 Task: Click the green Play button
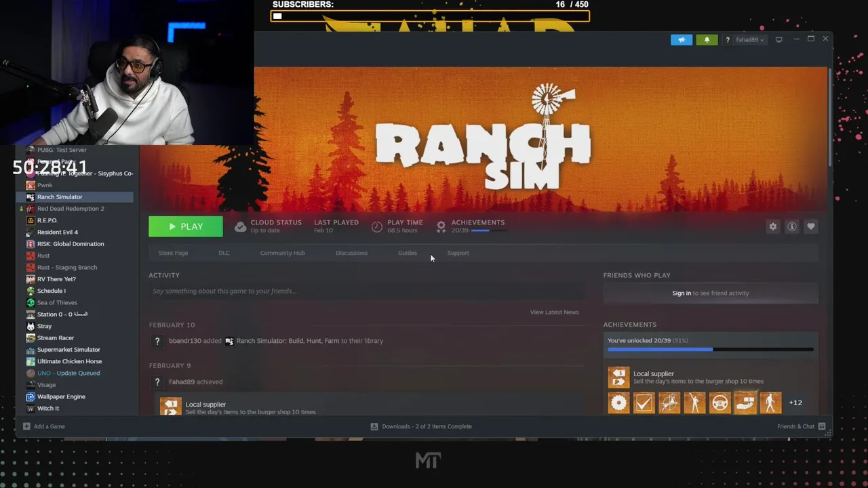pos(186,226)
